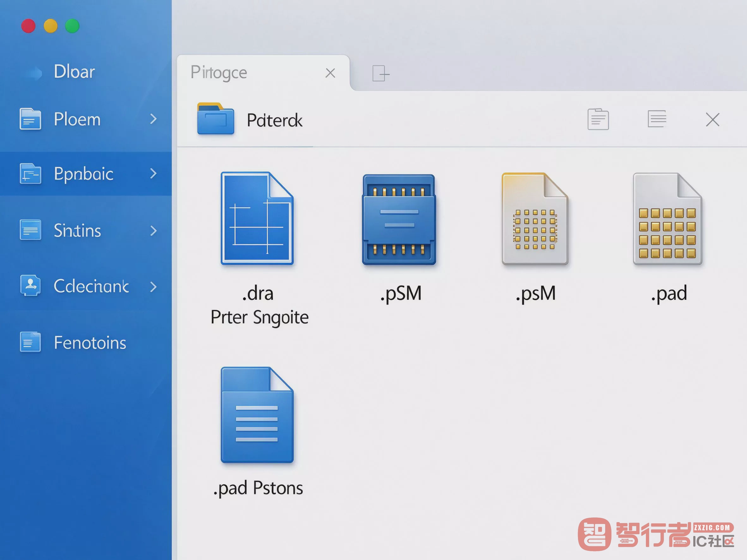The width and height of the screenshot is (747, 560).
Task: Select the Sintins sidebar label
Action: pos(77,231)
